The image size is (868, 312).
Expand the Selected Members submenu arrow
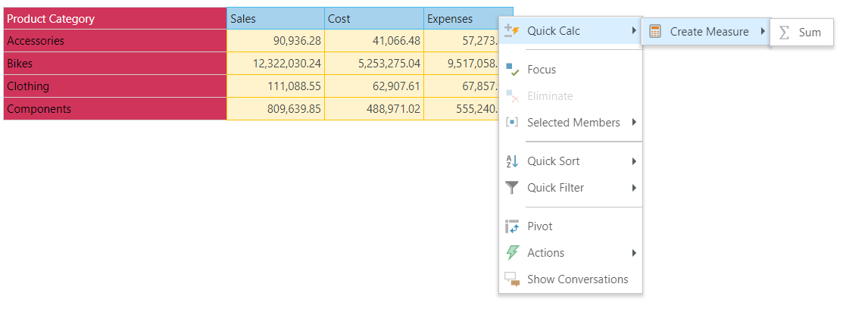(633, 123)
